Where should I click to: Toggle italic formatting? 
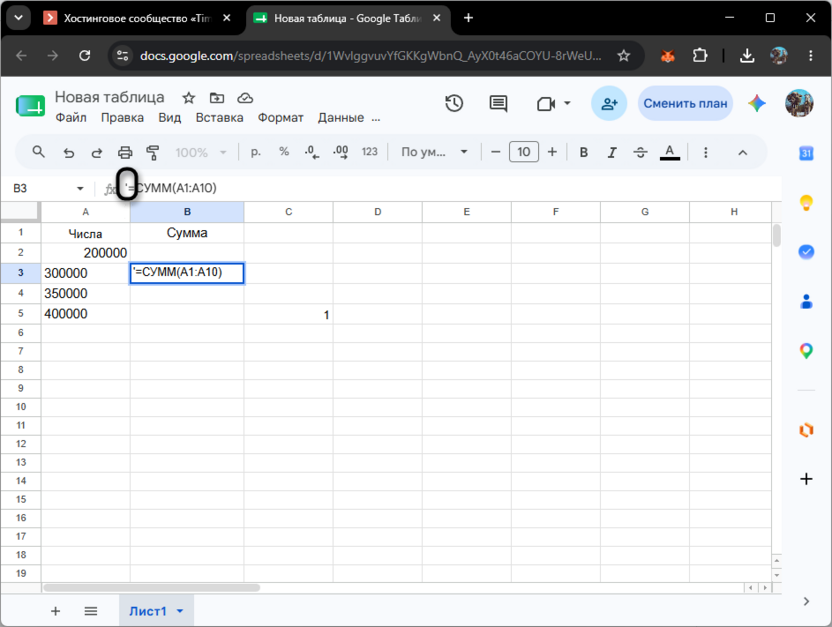click(612, 153)
